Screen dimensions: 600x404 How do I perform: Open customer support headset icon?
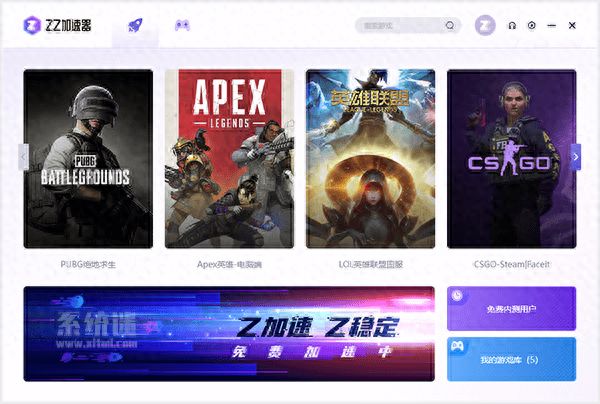[x=512, y=26]
